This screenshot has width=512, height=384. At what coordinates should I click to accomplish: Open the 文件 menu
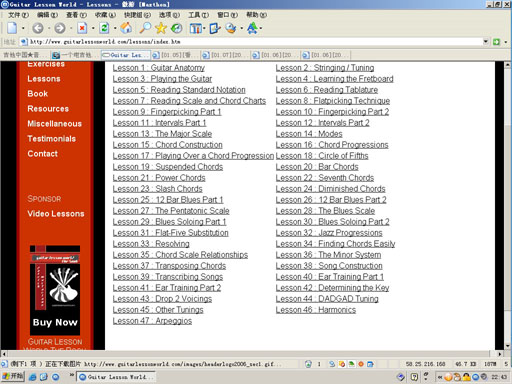[x=18, y=15]
